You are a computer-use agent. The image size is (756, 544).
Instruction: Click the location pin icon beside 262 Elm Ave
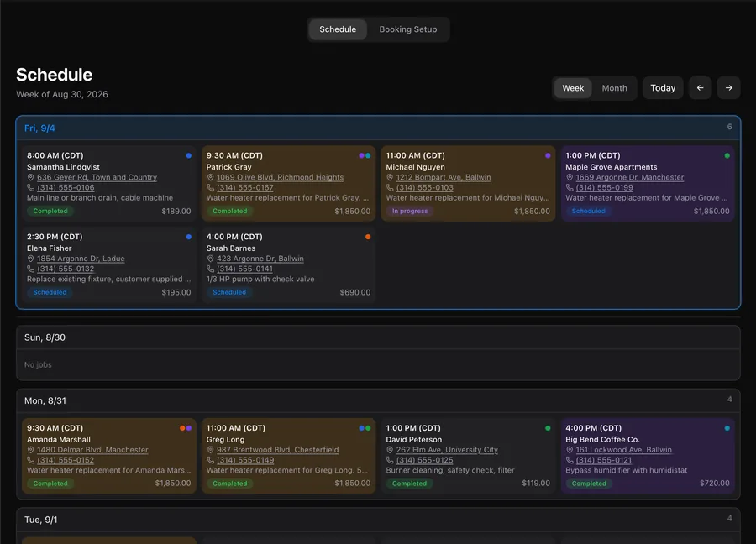click(x=390, y=450)
